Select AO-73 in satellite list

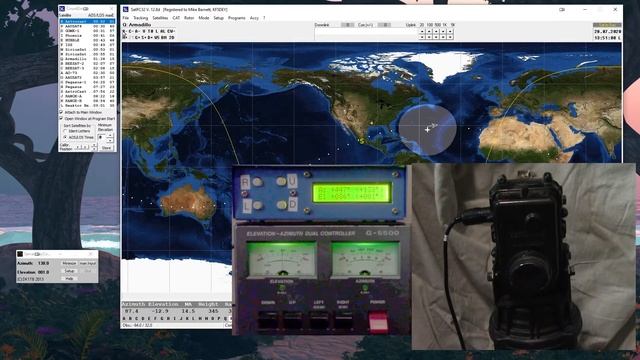[x=87, y=73]
